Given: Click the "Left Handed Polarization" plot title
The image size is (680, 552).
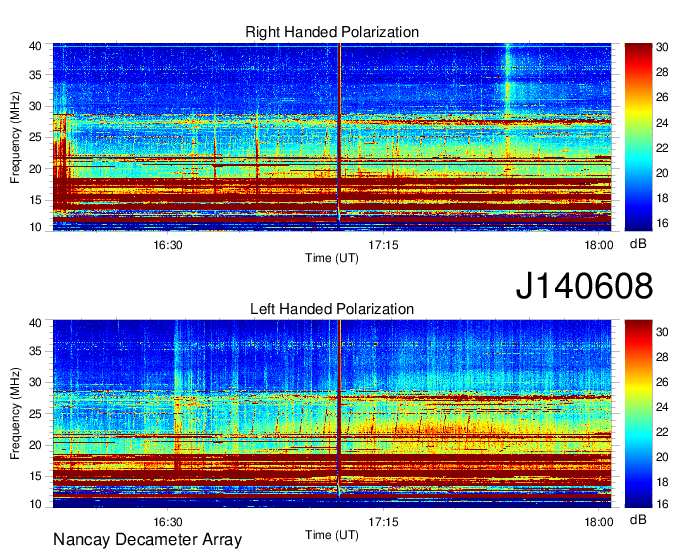Looking at the screenshot, I should pyautogui.click(x=332, y=309).
